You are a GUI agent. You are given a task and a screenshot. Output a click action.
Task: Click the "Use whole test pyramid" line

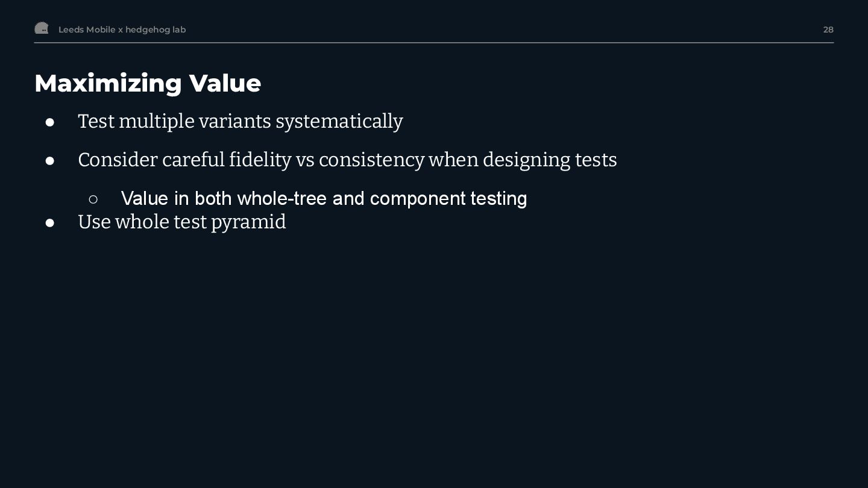[181, 222]
